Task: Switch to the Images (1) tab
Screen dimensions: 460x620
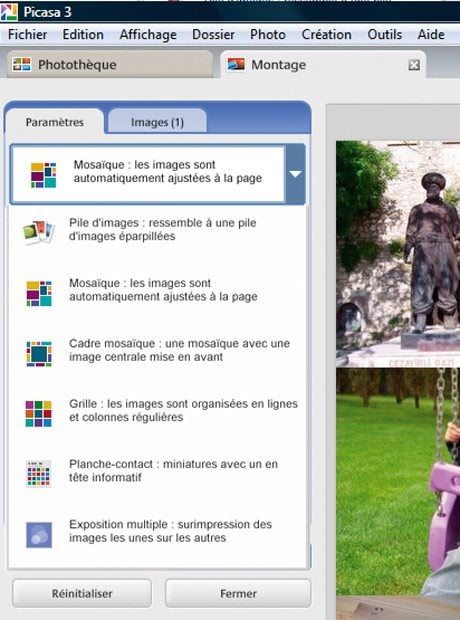Action: point(157,122)
